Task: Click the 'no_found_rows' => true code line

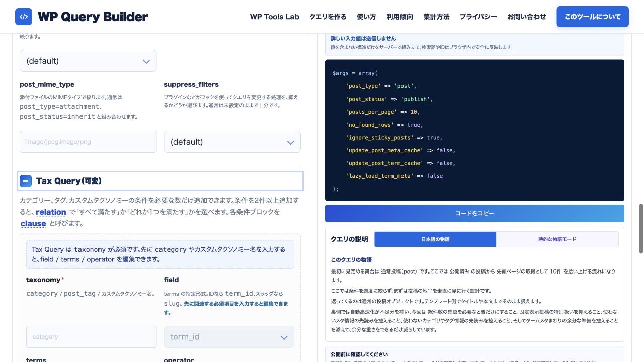Action: coord(384,125)
